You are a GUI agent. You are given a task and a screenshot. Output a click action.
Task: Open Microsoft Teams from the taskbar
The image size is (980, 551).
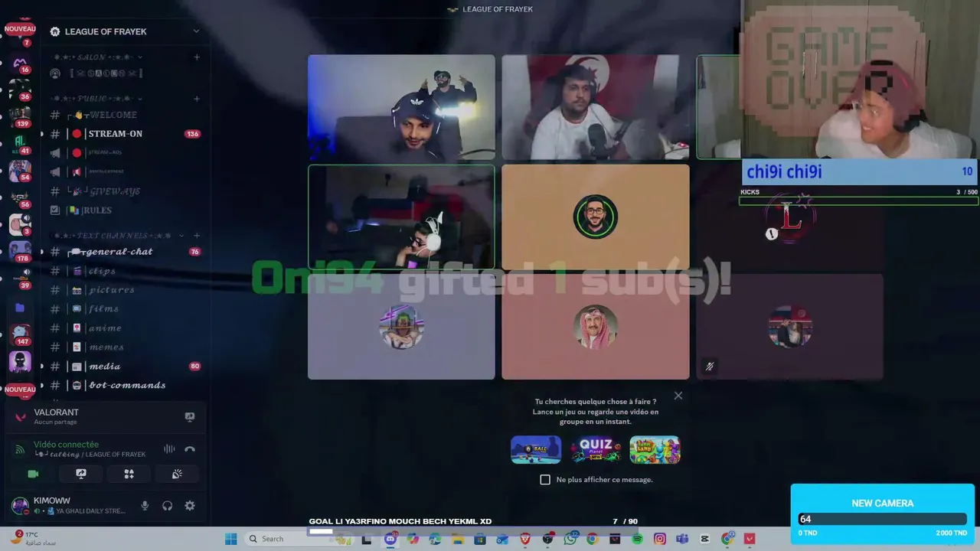pos(682,539)
